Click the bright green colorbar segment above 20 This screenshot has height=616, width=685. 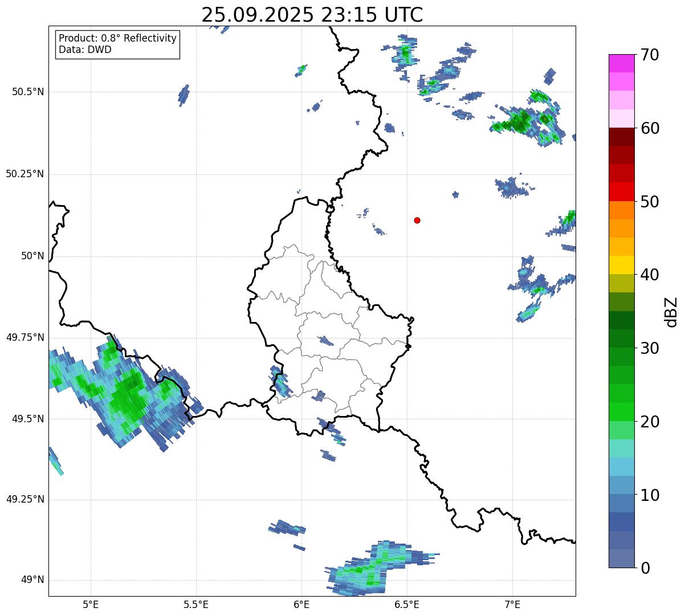[622, 411]
